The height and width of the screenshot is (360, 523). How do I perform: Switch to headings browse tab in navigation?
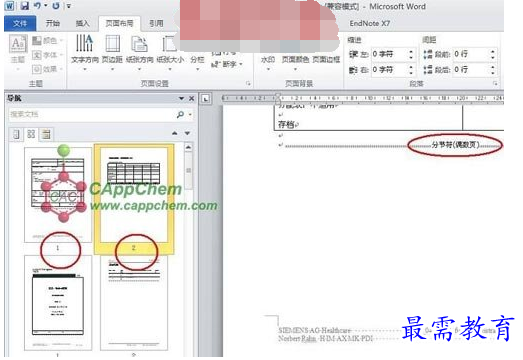pos(16,134)
